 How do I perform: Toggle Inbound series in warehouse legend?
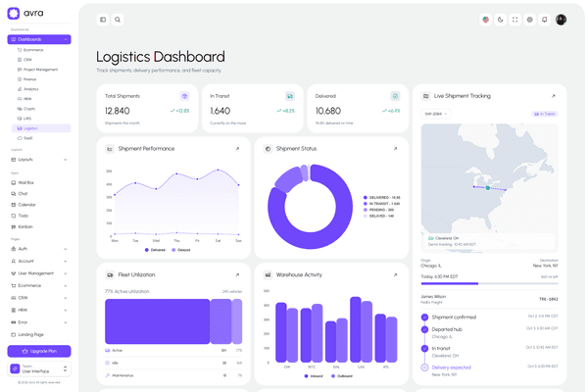[x=314, y=376]
